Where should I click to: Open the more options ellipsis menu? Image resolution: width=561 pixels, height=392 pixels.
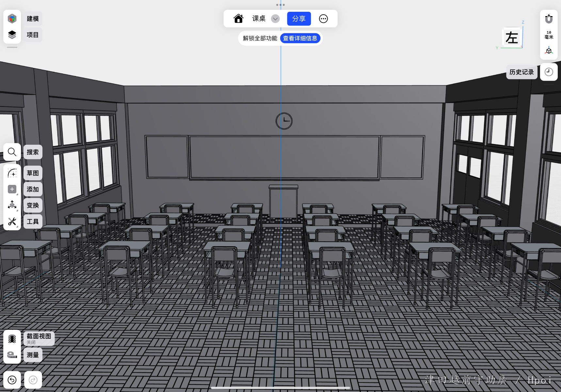[x=323, y=19]
